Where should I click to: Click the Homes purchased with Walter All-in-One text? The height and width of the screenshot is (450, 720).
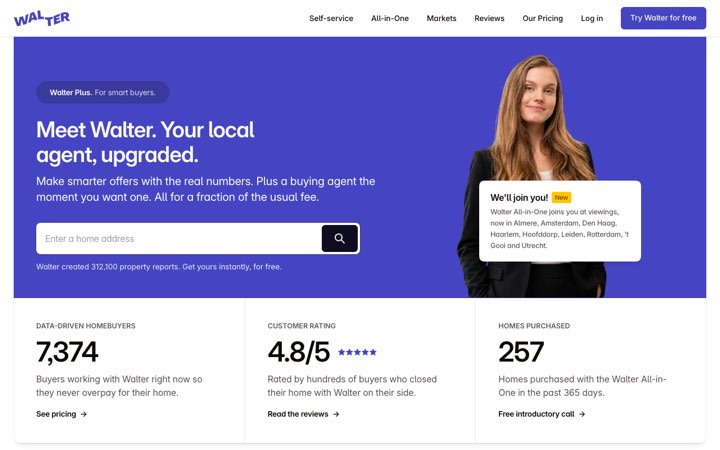click(582, 386)
